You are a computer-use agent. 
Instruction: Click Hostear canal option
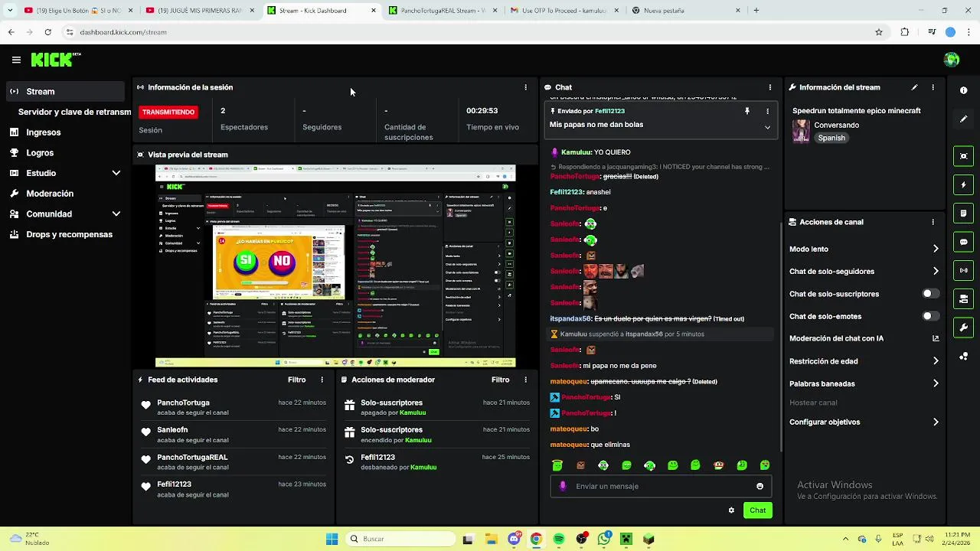click(x=813, y=403)
